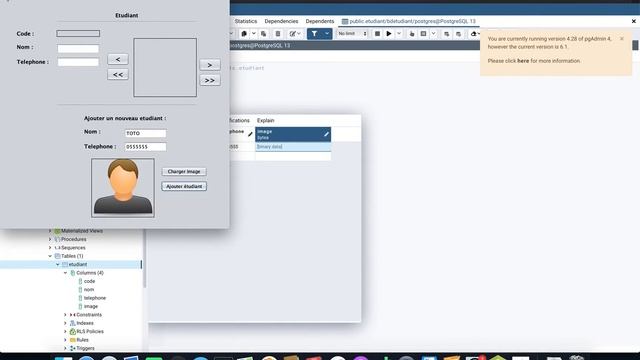Click the Execute play icon in pgAdmin
The image size is (640, 360).
pos(389,34)
